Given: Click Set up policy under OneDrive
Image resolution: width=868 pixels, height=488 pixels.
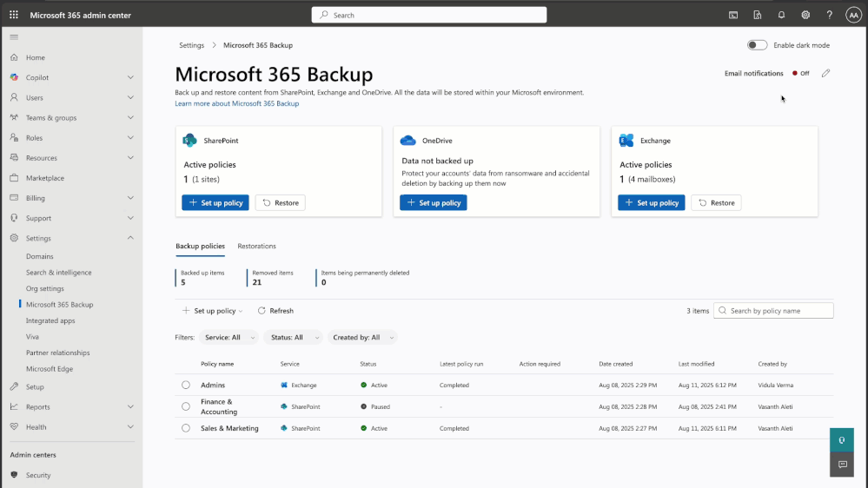Looking at the screenshot, I should pos(434,203).
